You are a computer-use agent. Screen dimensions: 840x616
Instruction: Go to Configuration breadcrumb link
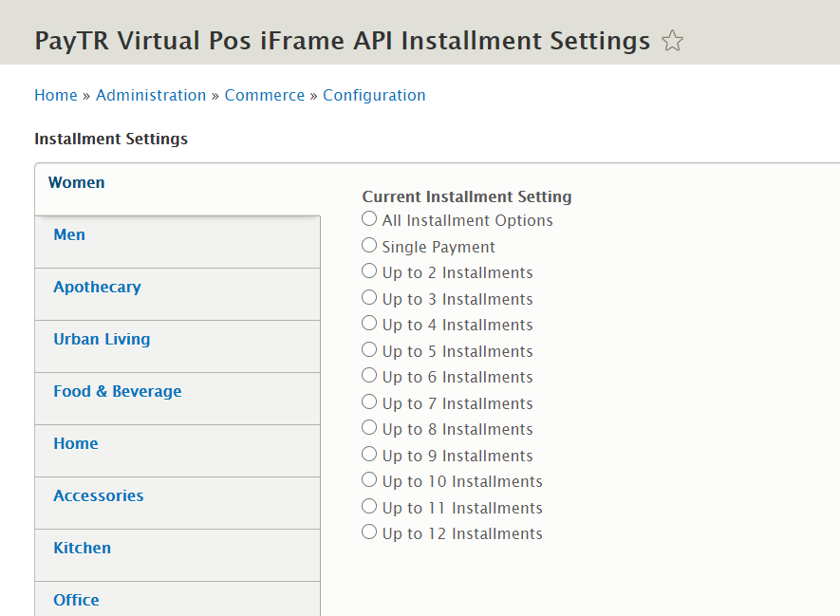pos(374,95)
